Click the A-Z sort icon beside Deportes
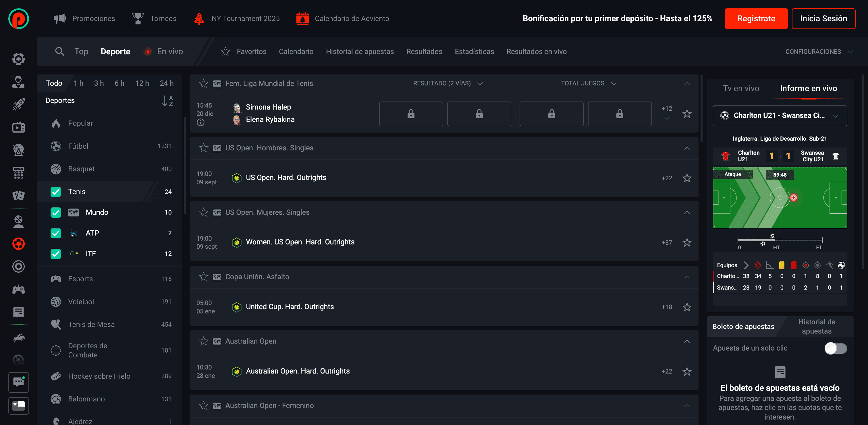 [167, 101]
